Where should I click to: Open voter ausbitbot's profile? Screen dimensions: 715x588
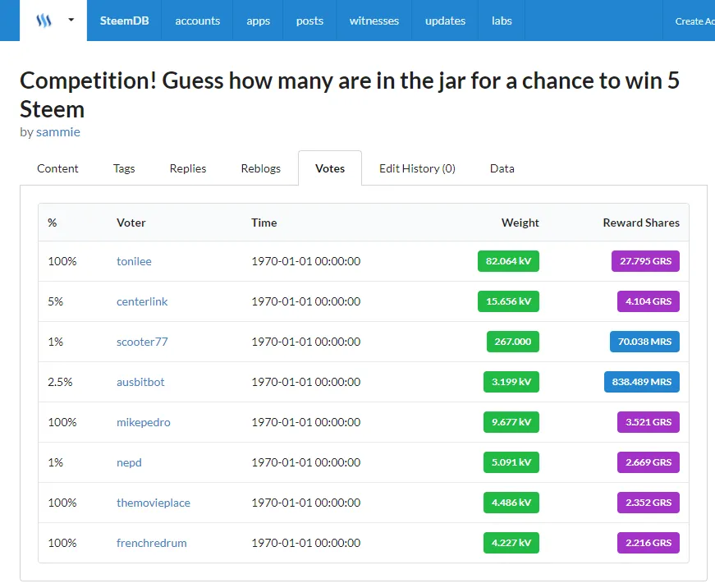pos(140,382)
